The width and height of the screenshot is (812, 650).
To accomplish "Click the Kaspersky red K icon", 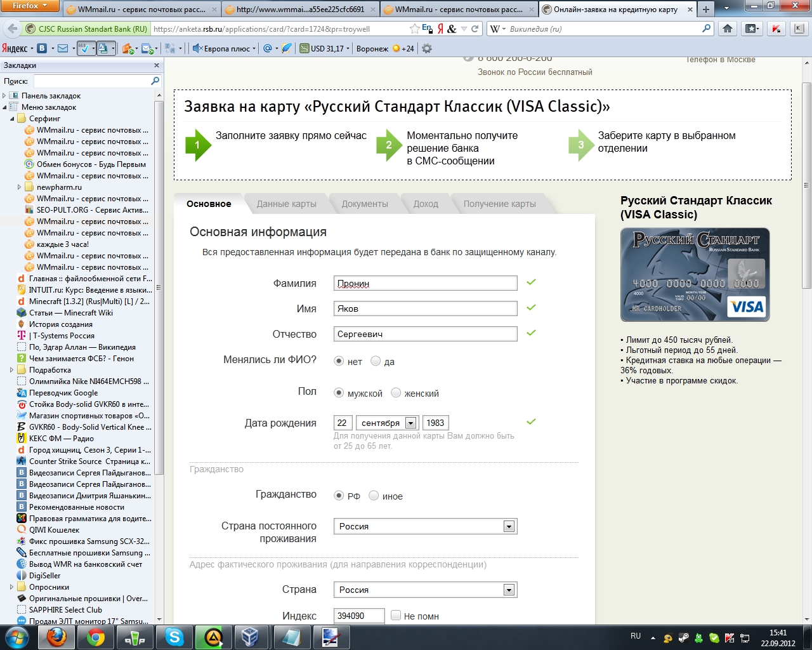I will [x=775, y=29].
